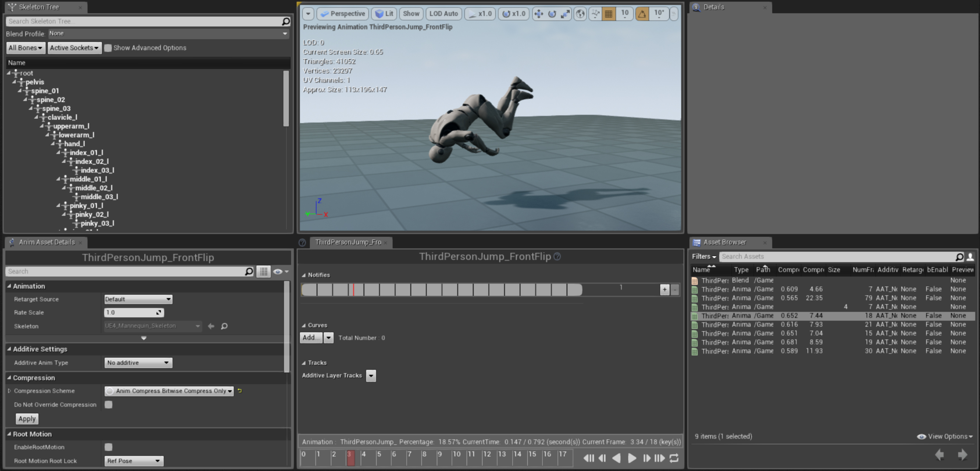
Task: Click the world coordinate globe icon
Action: [580, 14]
